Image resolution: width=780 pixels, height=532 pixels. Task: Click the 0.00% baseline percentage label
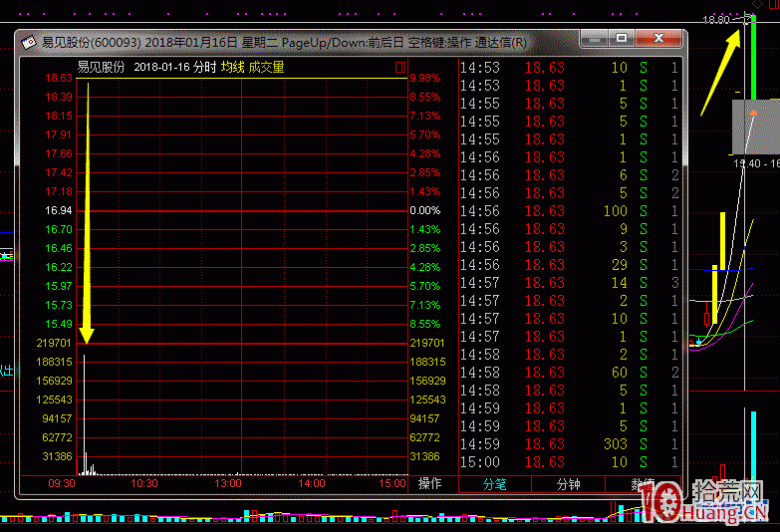(x=425, y=210)
